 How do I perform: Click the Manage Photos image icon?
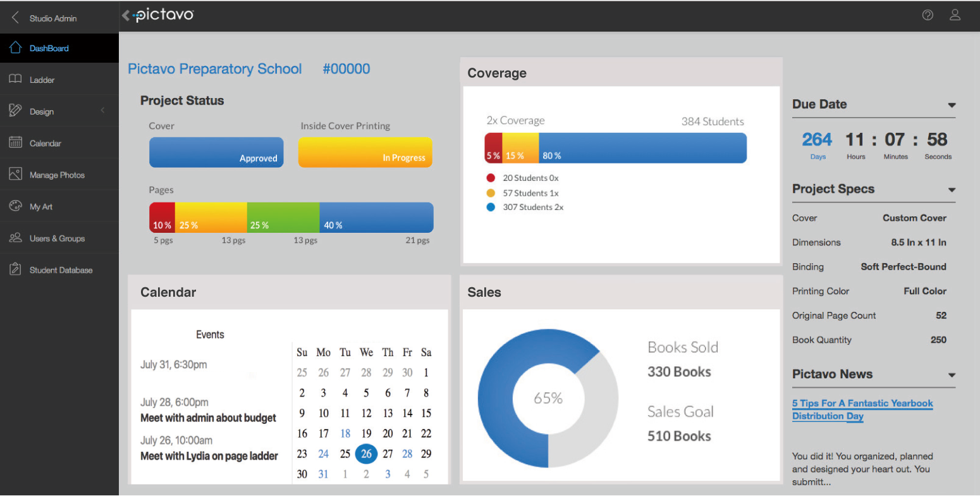click(x=16, y=175)
